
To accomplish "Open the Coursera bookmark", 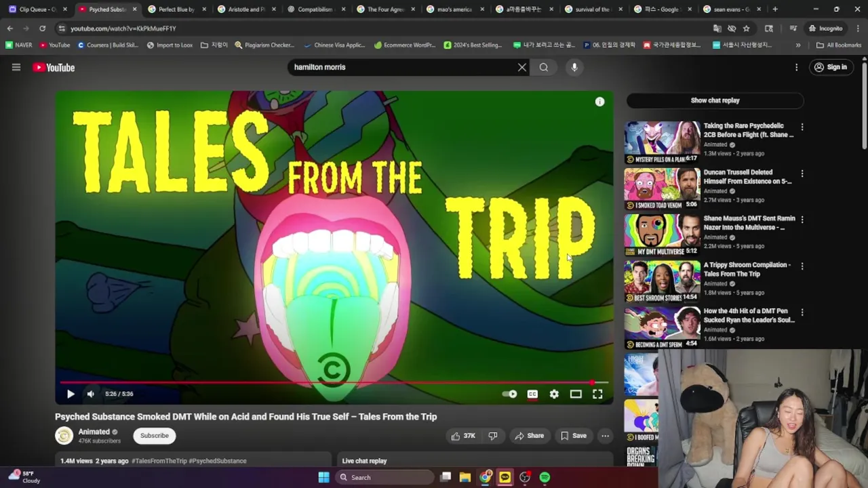I will click(108, 45).
